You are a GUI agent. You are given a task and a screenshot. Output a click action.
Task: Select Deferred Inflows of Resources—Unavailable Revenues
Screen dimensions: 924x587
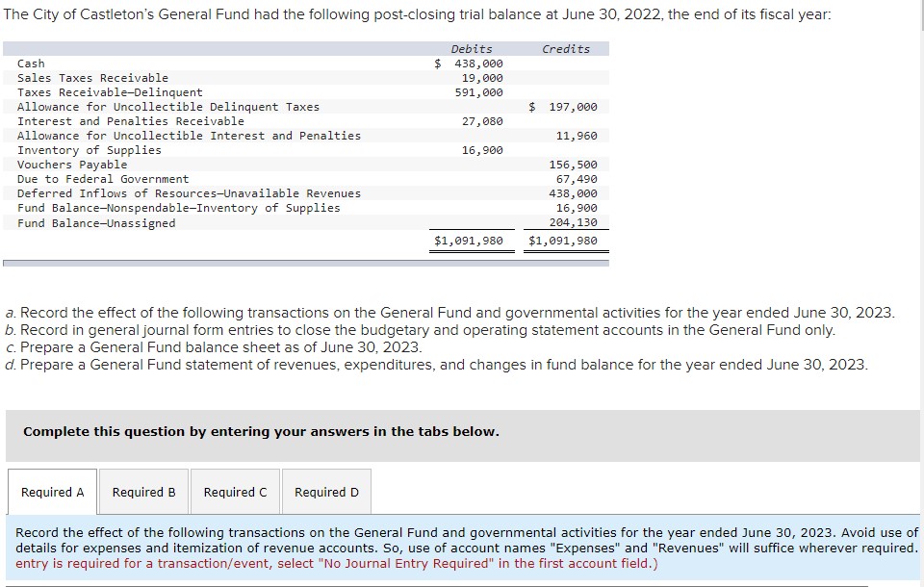[189, 193]
